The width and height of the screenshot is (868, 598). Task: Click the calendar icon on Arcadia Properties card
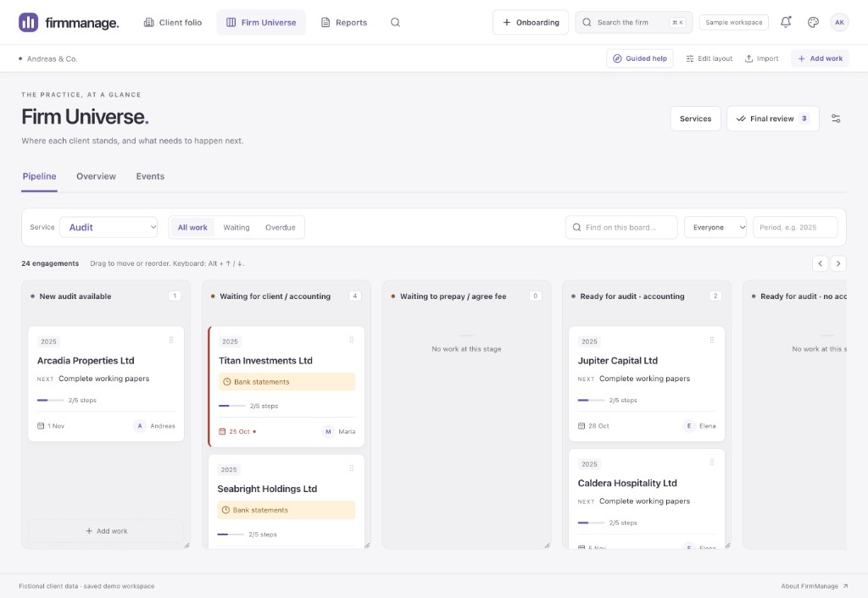coord(41,426)
